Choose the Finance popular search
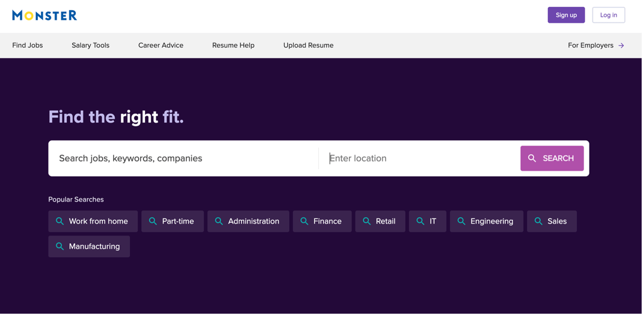This screenshot has height=315, width=644. [x=323, y=222]
